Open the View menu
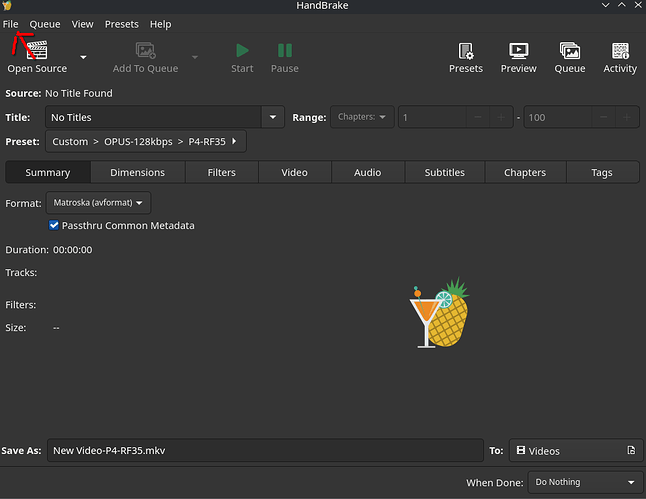The width and height of the screenshot is (646, 499). 82,24
